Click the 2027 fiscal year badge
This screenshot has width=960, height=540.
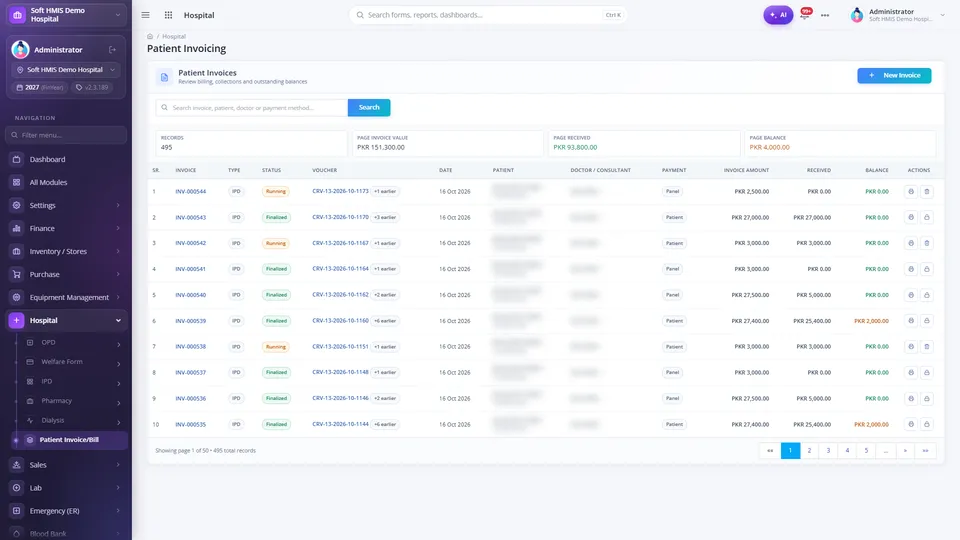tap(40, 88)
